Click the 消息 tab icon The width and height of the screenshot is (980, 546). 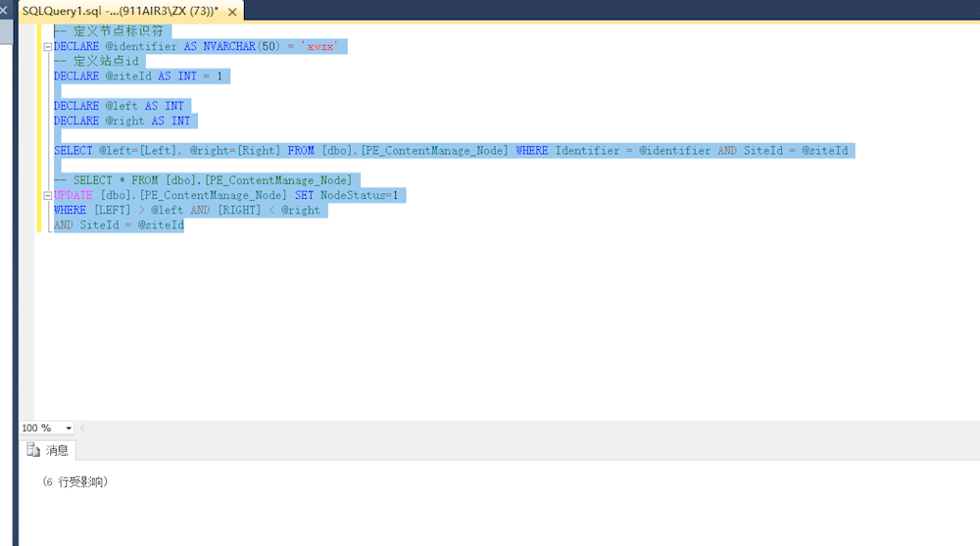[34, 451]
